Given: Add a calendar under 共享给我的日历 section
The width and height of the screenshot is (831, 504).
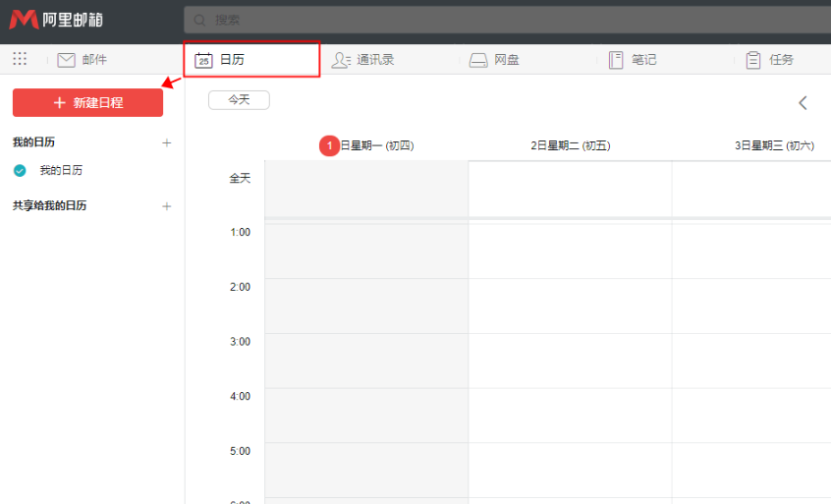Looking at the screenshot, I should (x=166, y=206).
